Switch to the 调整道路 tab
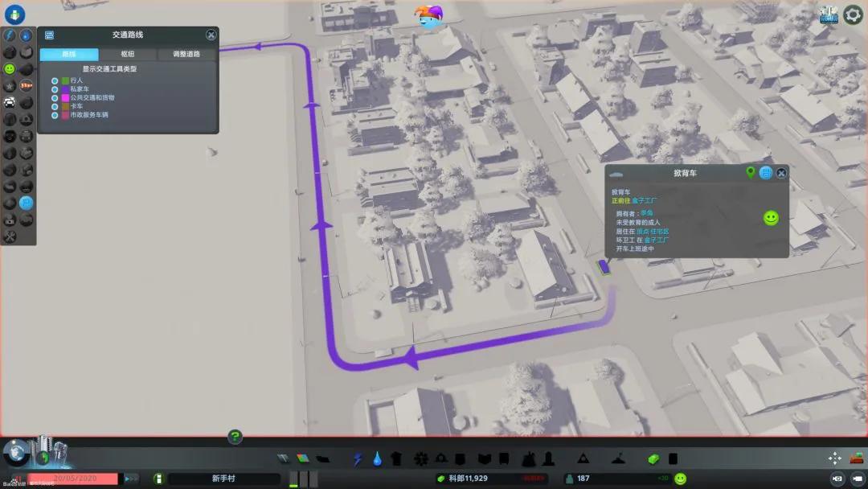Image resolution: width=868 pixels, height=489 pixels. click(186, 54)
